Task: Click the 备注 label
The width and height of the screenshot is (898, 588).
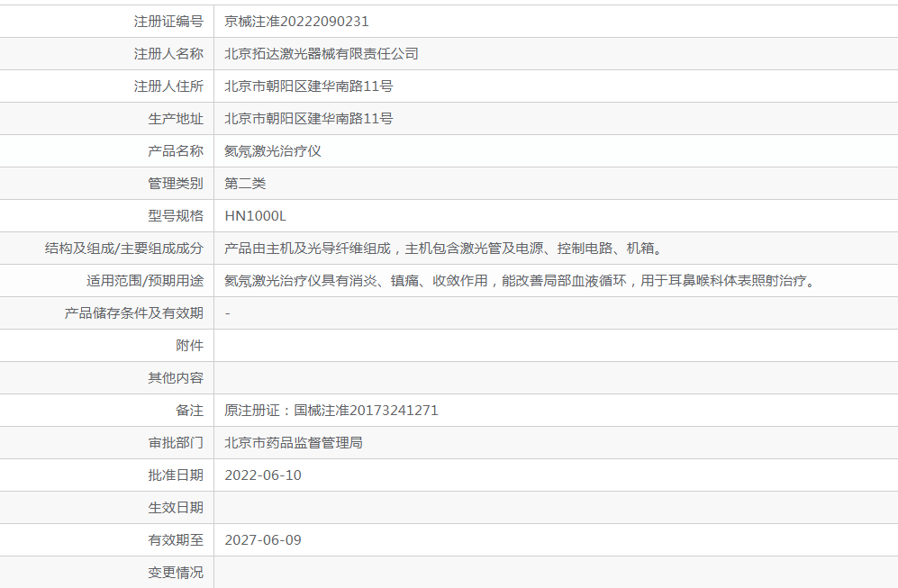Action: pos(189,411)
